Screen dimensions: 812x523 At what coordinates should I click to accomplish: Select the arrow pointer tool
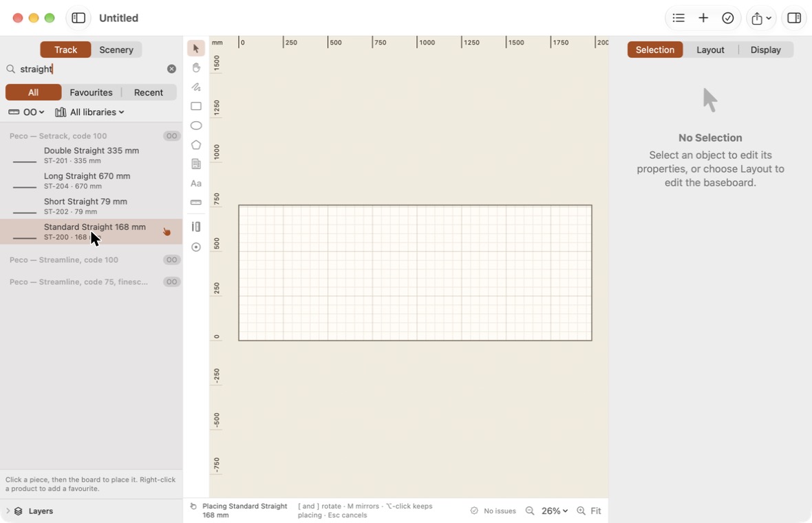195,48
